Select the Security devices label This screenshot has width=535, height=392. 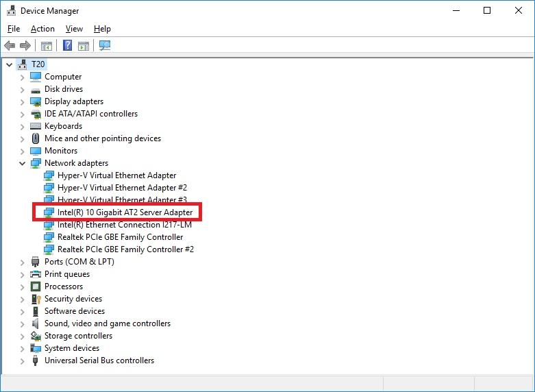pos(73,298)
